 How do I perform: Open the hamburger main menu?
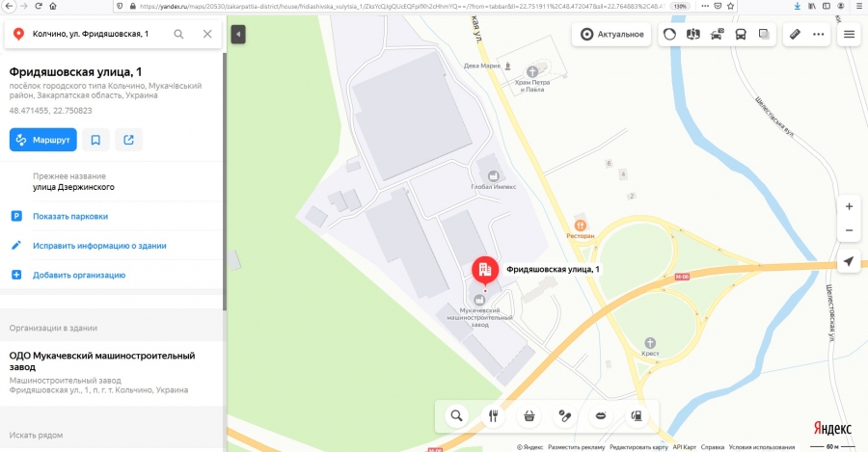pos(849,35)
